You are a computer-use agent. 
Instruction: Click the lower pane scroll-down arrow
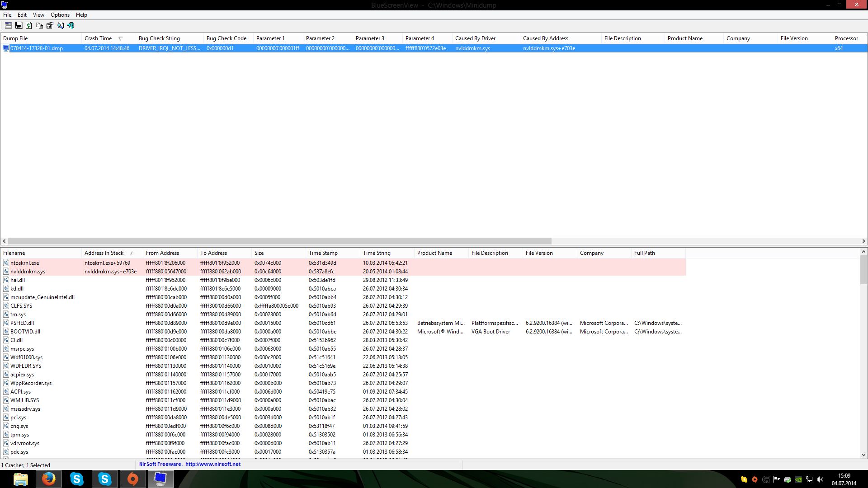(x=863, y=455)
